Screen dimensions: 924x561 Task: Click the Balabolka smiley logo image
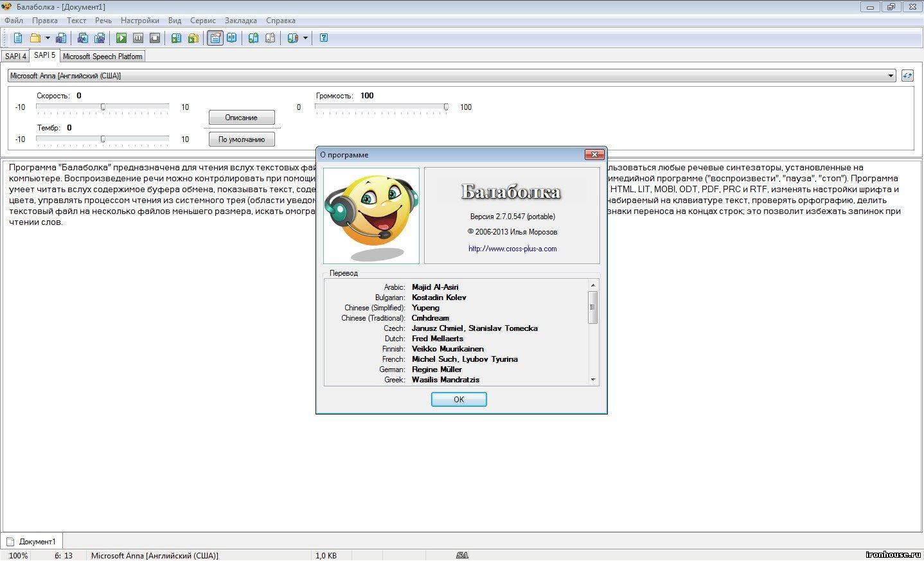(371, 216)
